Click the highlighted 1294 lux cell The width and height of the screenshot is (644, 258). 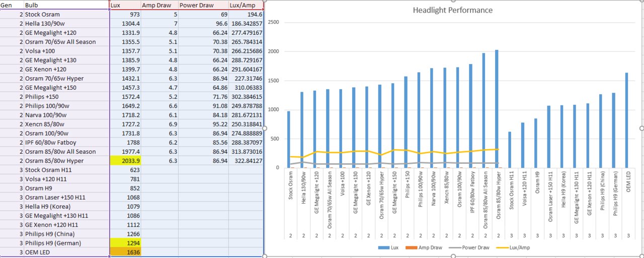[125, 242]
